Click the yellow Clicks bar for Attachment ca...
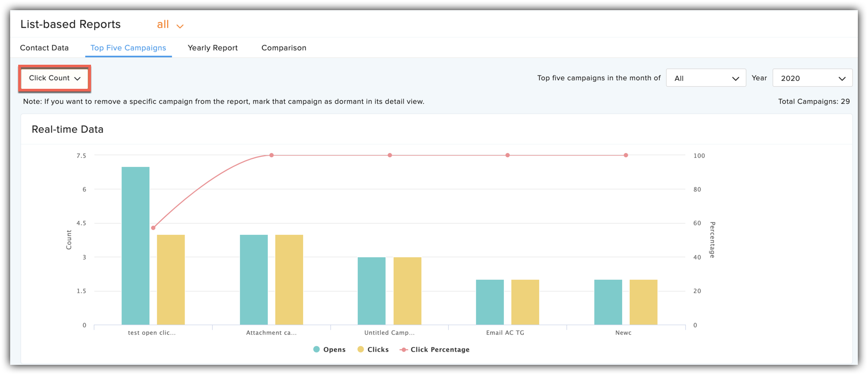Image resolution: width=868 pixels, height=375 pixels. (x=289, y=280)
